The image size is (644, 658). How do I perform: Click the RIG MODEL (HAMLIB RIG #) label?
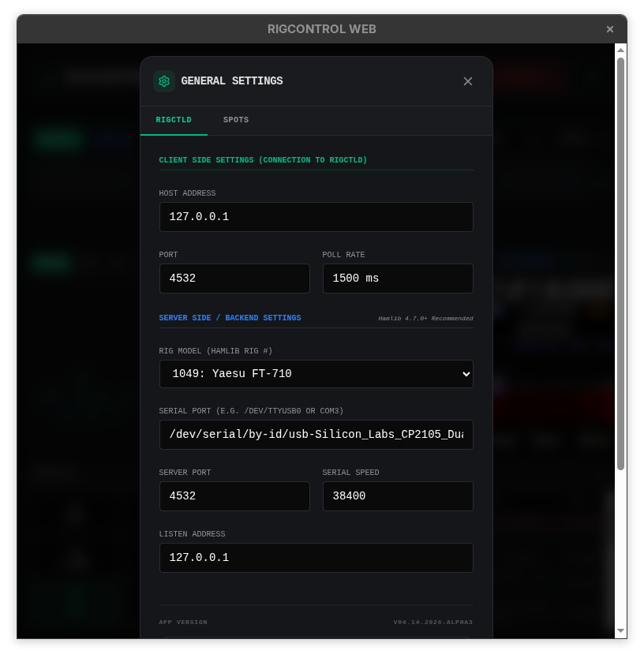tap(215, 351)
